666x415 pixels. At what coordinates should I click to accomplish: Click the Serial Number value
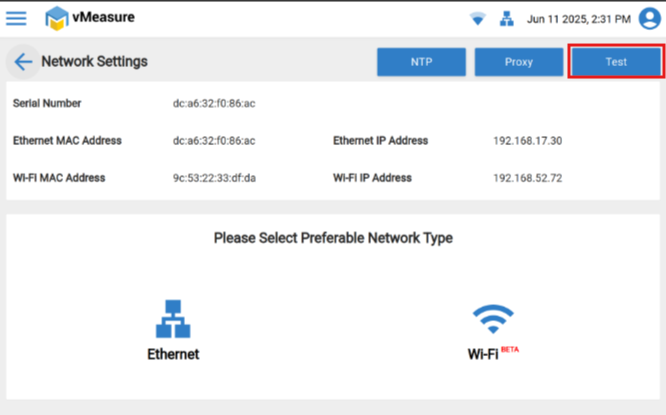click(214, 103)
